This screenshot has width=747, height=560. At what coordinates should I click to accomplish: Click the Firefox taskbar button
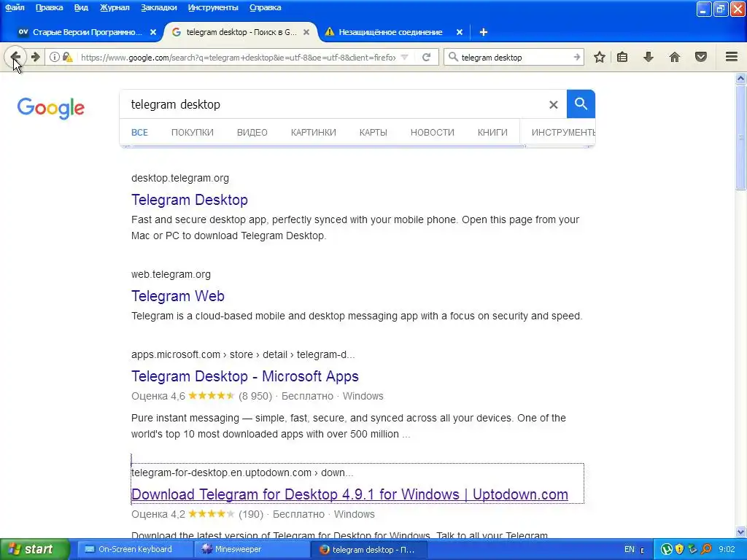coord(368,550)
